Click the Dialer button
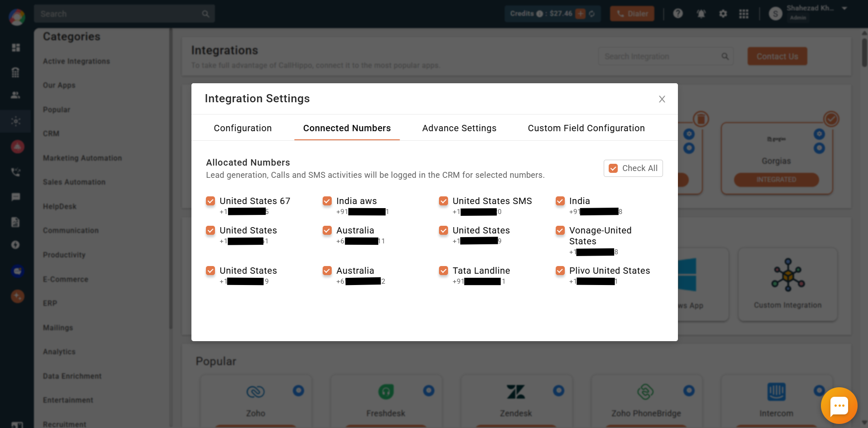The height and width of the screenshot is (428, 868). [632, 14]
